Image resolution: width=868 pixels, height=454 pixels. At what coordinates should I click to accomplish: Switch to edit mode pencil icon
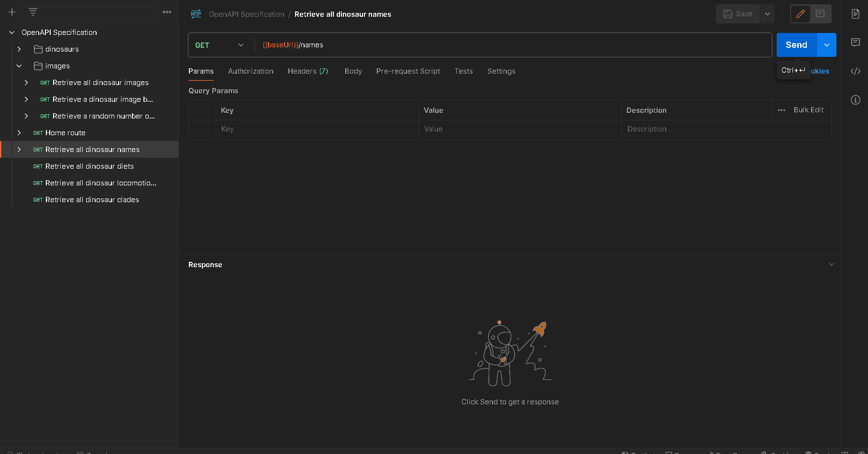tap(800, 14)
